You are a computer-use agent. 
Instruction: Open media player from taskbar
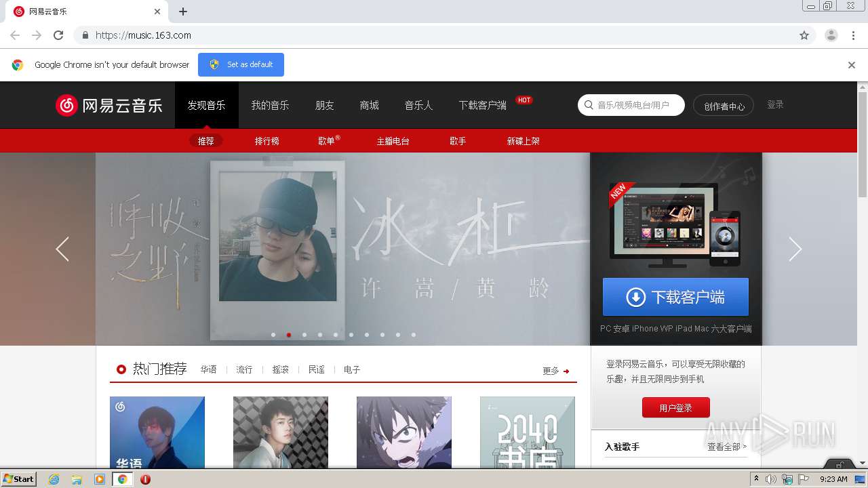click(100, 479)
